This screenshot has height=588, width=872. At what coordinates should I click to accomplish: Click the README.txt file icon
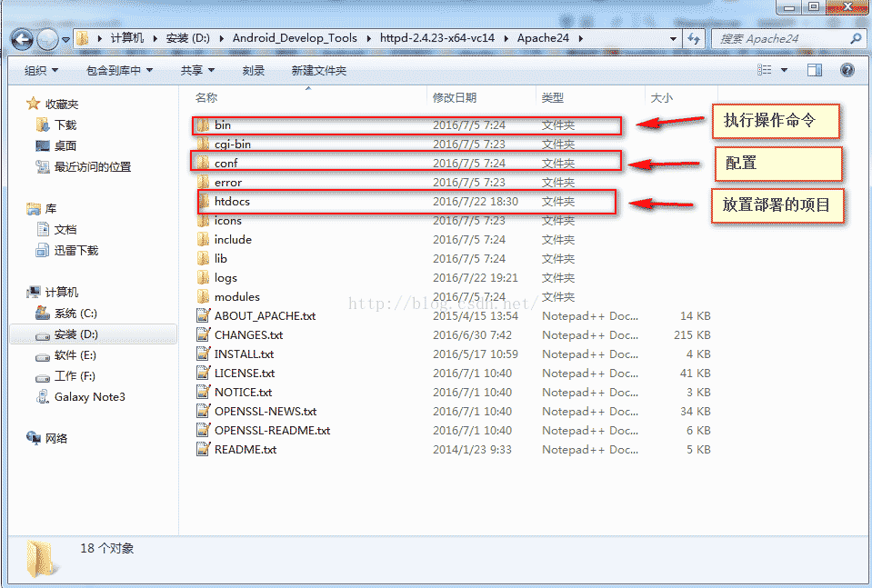[x=204, y=449]
